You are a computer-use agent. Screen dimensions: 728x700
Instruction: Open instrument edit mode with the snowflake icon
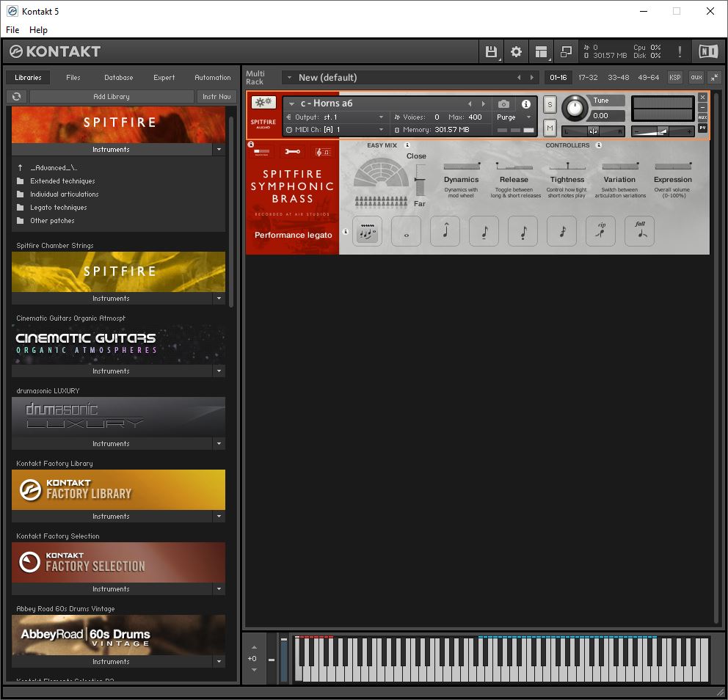point(263,102)
